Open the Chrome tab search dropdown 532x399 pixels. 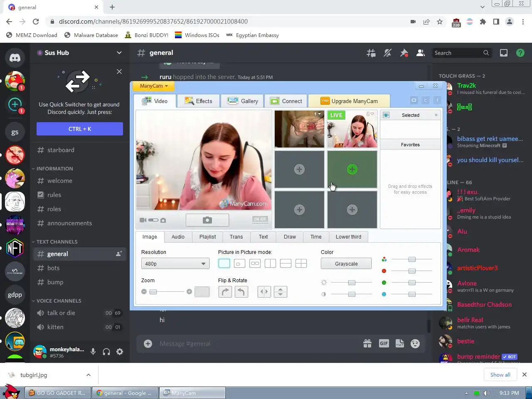coord(482,7)
